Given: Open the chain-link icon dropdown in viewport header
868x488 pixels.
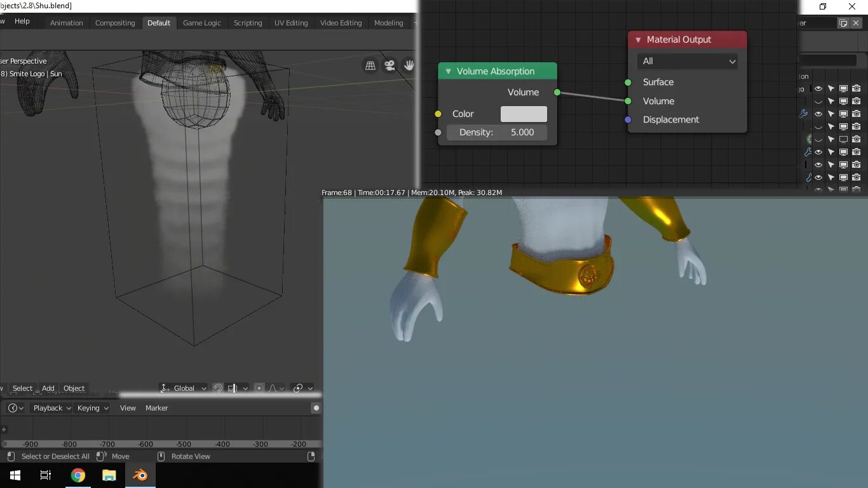Looking at the screenshot, I should (x=302, y=388).
